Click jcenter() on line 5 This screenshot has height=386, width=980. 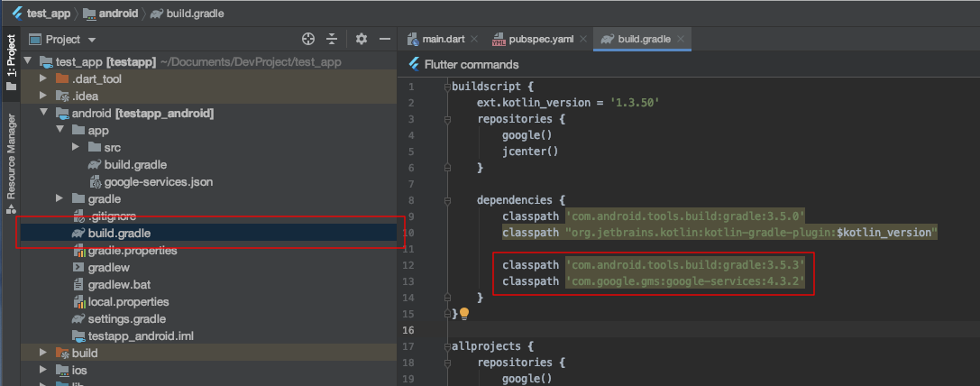[x=530, y=152]
